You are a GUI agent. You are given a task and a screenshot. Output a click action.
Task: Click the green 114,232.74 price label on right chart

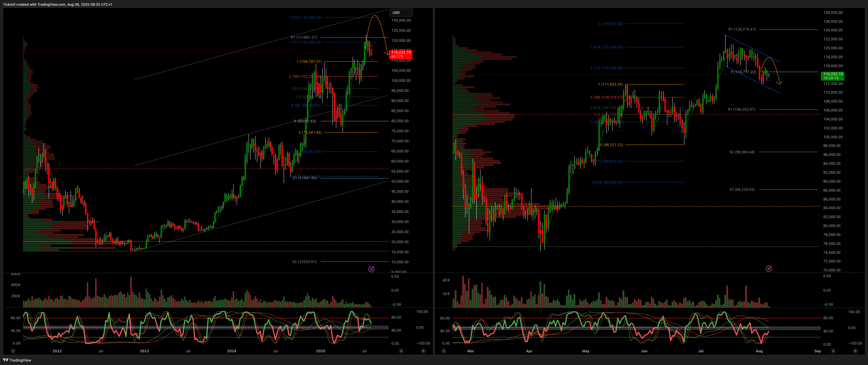[x=833, y=76]
